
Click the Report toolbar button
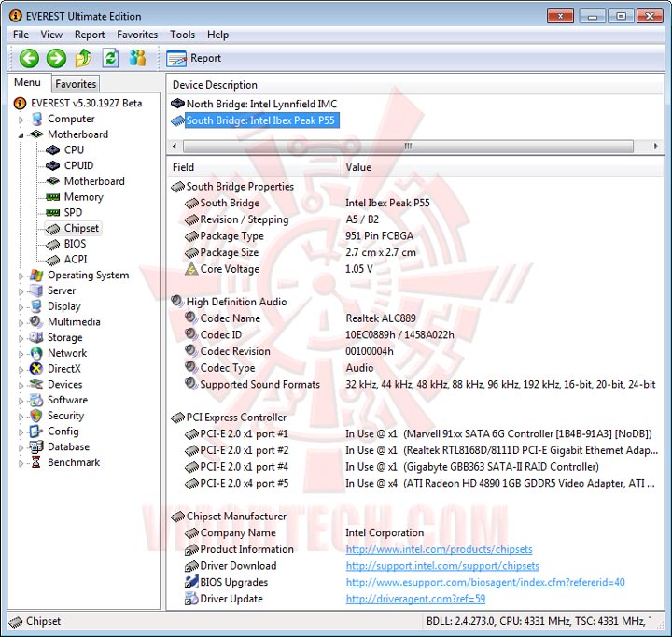[x=194, y=58]
